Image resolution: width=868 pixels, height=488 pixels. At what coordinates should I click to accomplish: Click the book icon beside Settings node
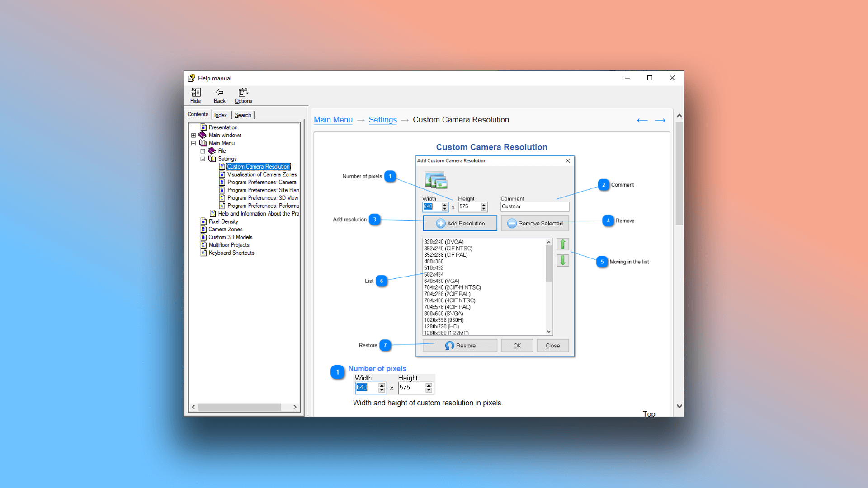(x=212, y=159)
